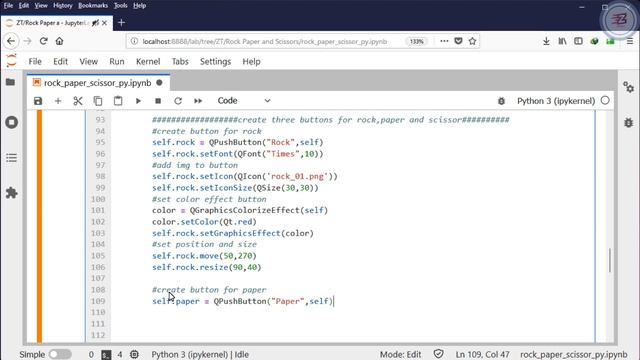Switch kernel via Python 3 (ipykernel) label

[x=556, y=101]
